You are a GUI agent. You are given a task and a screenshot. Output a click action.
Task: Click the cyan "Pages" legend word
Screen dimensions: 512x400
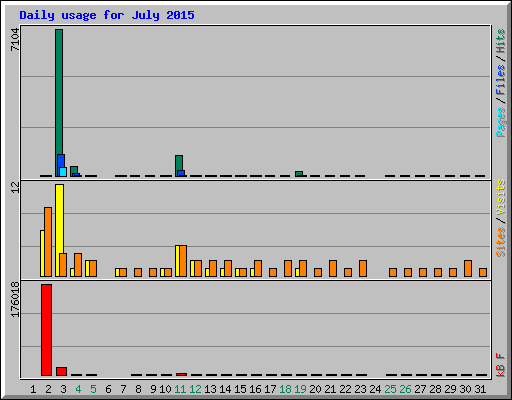tap(501, 122)
